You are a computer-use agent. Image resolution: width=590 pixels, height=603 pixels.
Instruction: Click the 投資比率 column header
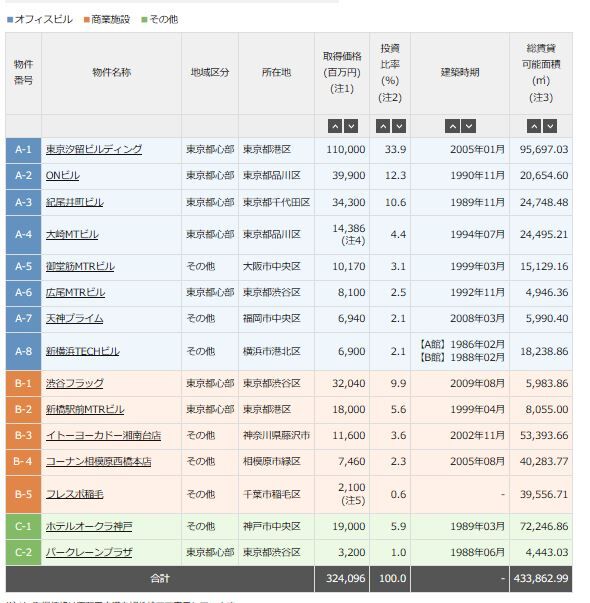pyautogui.click(x=390, y=73)
